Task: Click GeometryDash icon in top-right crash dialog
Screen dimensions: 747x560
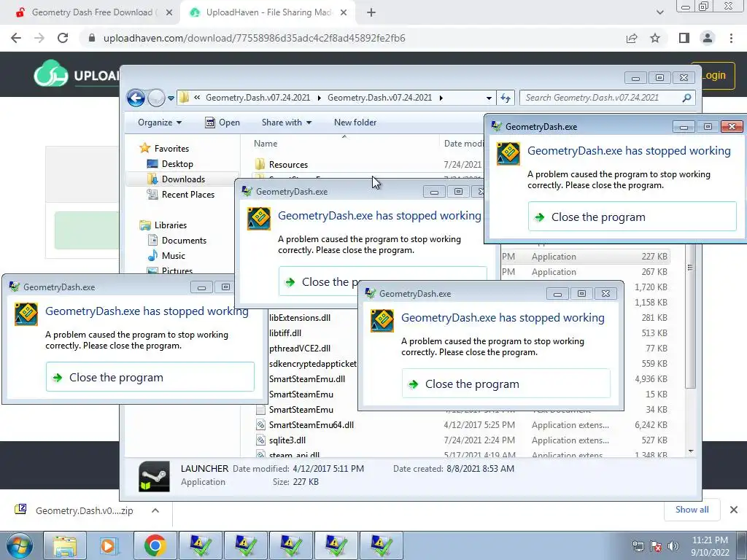Action: coord(508,153)
